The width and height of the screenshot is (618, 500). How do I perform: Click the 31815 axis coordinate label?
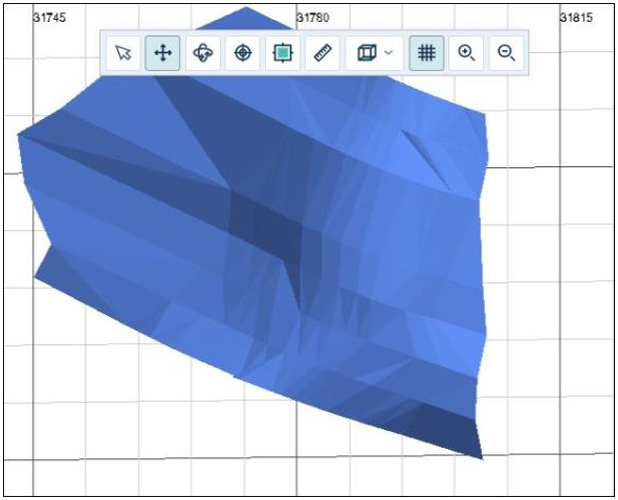pos(578,17)
